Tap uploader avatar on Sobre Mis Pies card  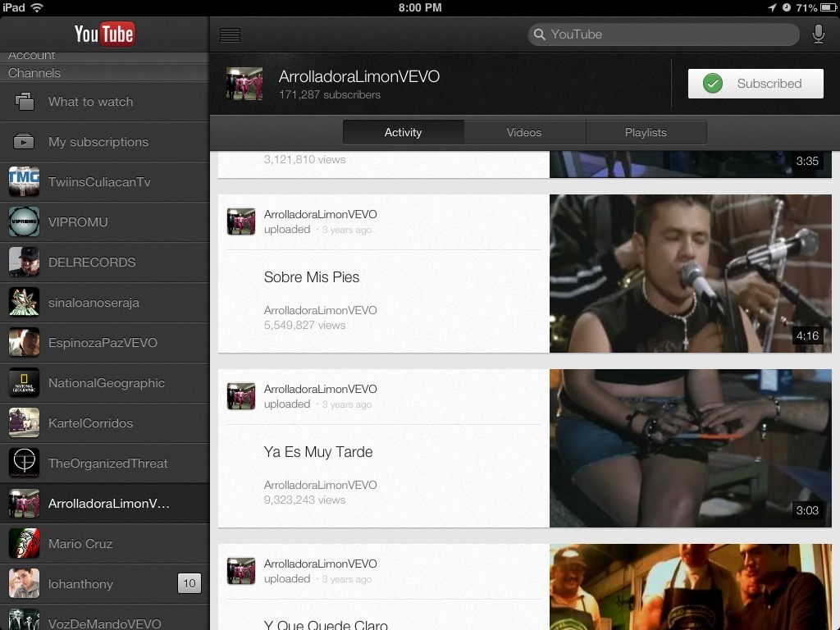click(x=241, y=221)
